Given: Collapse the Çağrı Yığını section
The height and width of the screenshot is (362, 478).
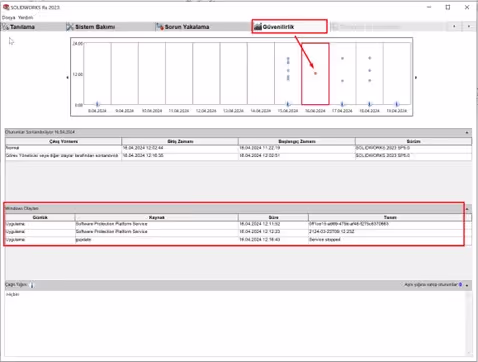Looking at the screenshot, I should (467, 285).
